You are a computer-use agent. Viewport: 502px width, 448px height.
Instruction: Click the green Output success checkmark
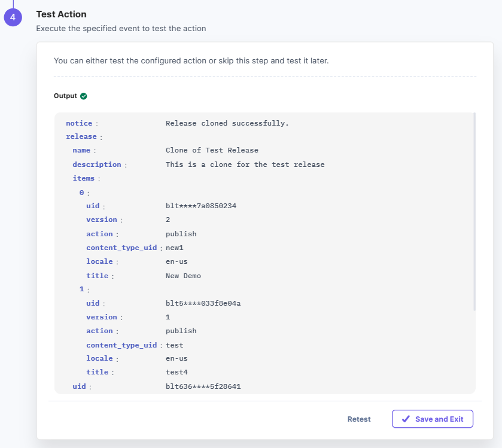click(x=83, y=96)
